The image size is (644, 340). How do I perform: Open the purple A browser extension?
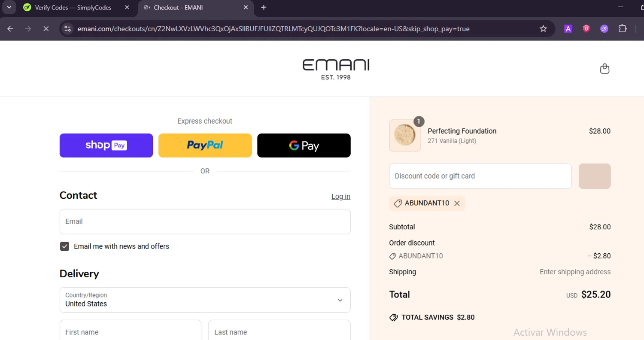pyautogui.click(x=568, y=29)
